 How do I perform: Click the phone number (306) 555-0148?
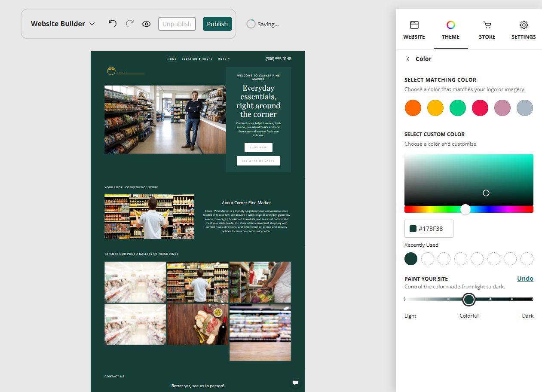278,59
